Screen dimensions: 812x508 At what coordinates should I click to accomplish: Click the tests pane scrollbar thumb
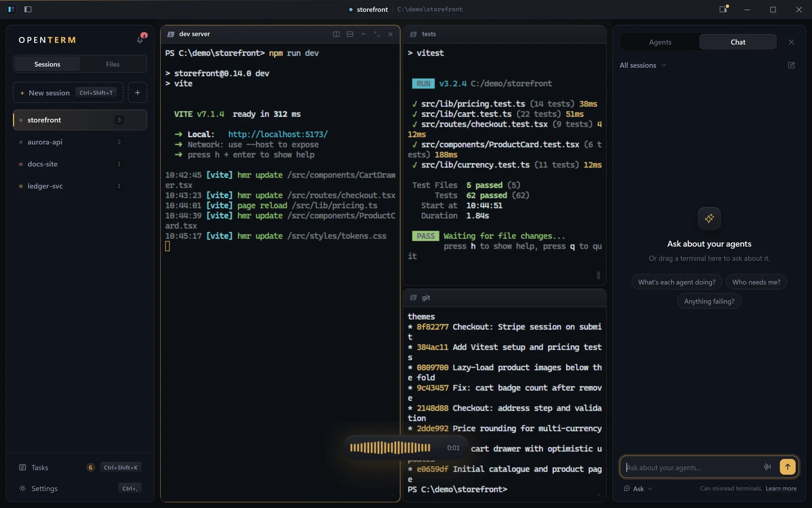tap(598, 275)
